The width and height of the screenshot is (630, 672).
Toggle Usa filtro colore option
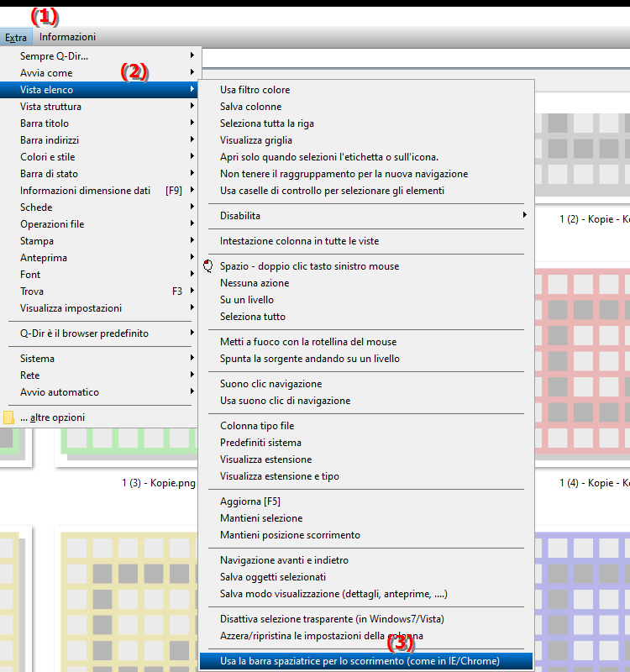(366, 90)
